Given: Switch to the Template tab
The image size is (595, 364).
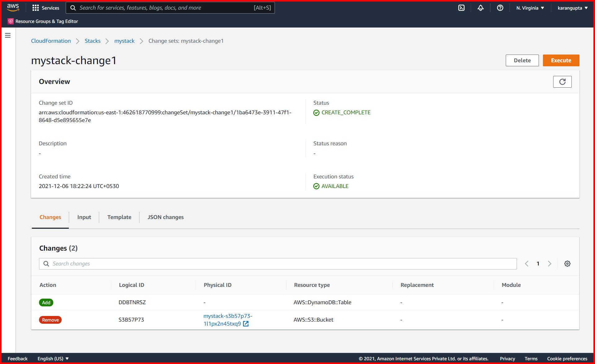Looking at the screenshot, I should click(x=119, y=217).
